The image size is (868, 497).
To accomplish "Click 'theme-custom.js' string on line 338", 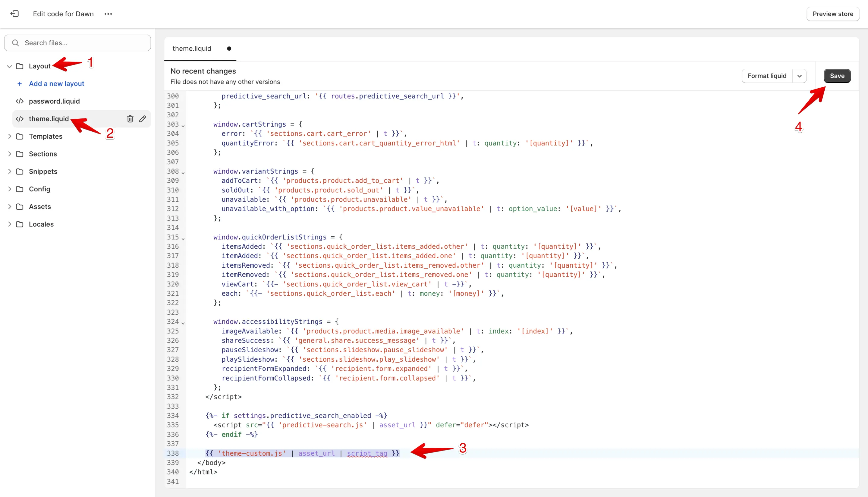I will click(x=252, y=453).
